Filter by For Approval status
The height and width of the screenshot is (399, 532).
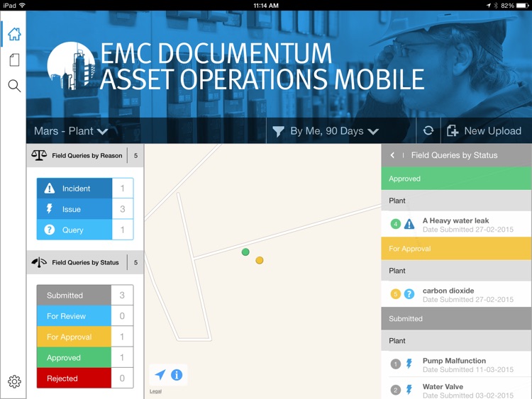(85, 337)
